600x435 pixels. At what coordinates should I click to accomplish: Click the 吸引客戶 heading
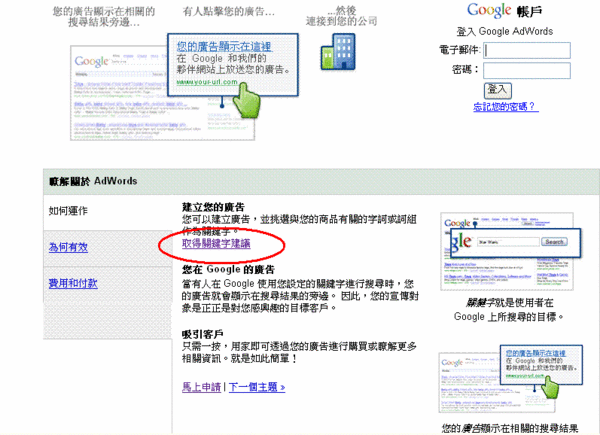(x=203, y=334)
